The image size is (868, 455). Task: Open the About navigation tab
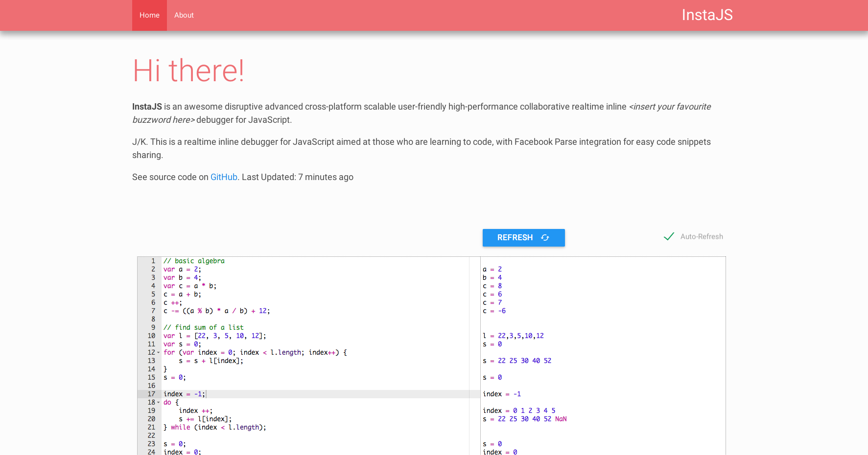click(184, 15)
